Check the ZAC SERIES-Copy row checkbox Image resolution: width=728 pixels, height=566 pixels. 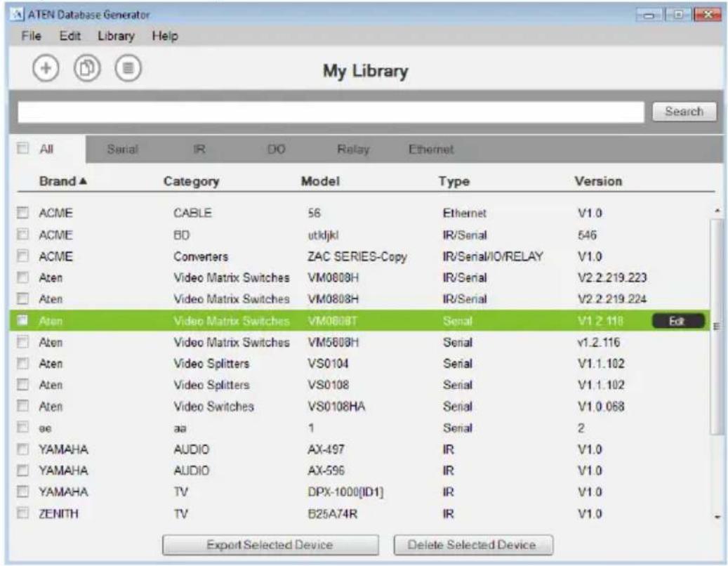pos(22,256)
